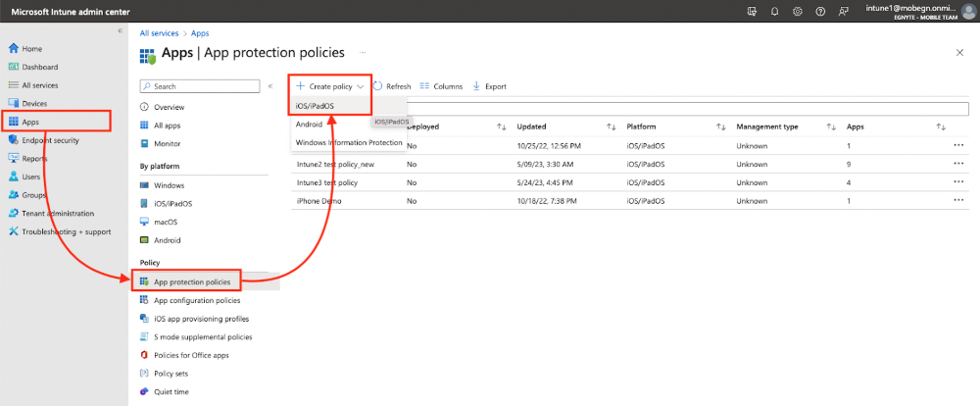
Task: Open notifications bell in header
Action: (774, 11)
